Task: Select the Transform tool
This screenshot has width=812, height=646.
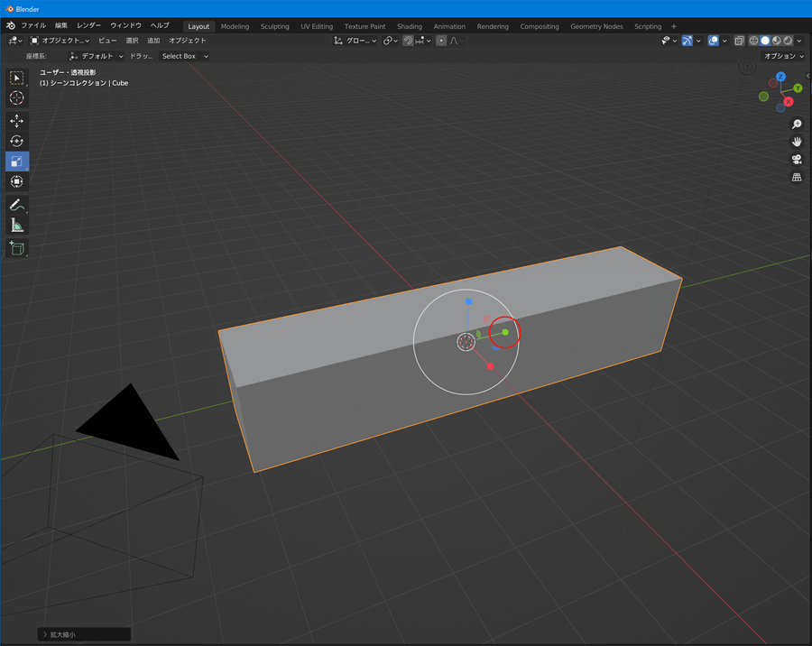Action: point(17,182)
